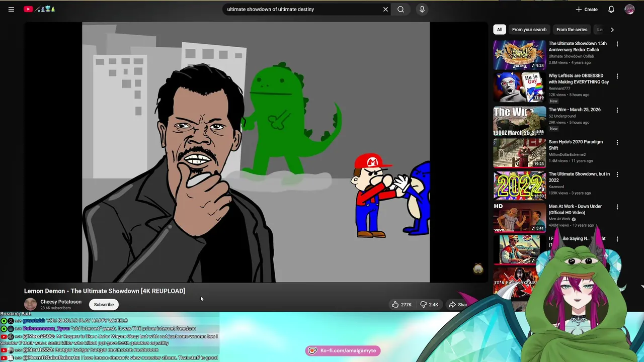Open the notifications bell
Viewport: 644px width, 362px height.
pos(611,9)
